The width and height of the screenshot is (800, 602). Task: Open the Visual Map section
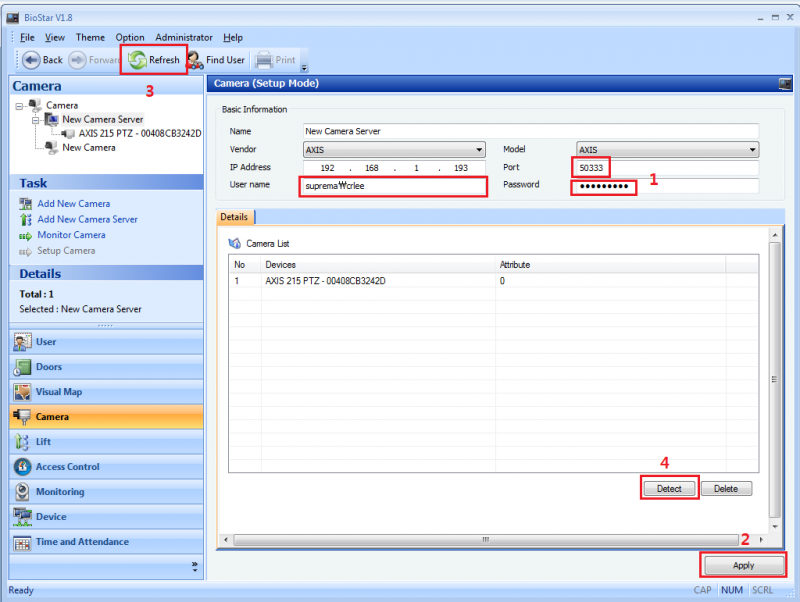pos(58,392)
